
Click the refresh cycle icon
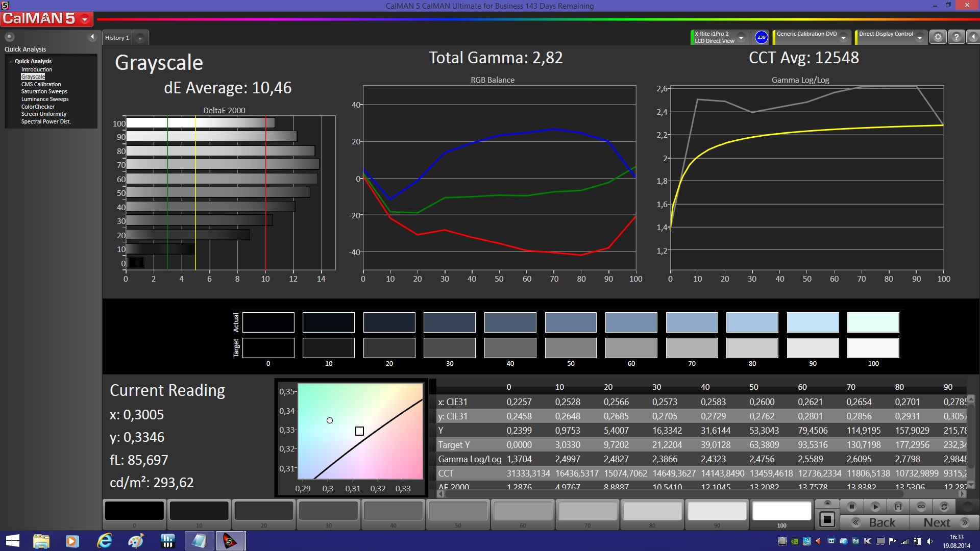944,507
